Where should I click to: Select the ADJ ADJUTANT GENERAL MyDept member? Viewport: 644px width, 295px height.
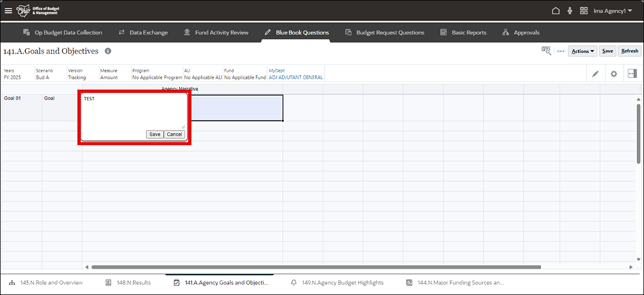click(296, 77)
